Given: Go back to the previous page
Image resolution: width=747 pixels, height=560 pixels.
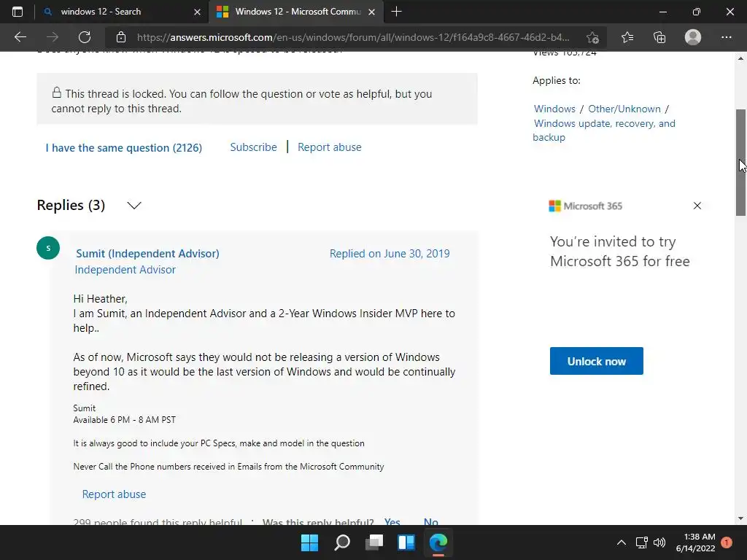Looking at the screenshot, I should [20, 37].
